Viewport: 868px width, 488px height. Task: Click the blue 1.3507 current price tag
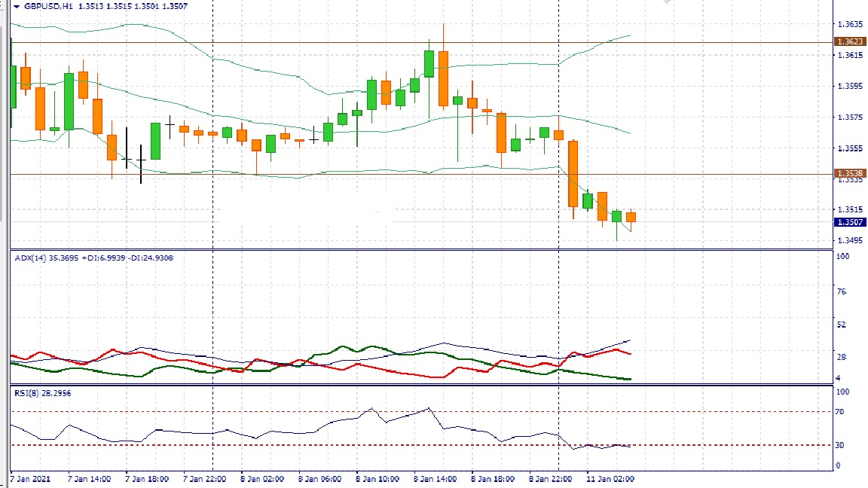(x=848, y=222)
